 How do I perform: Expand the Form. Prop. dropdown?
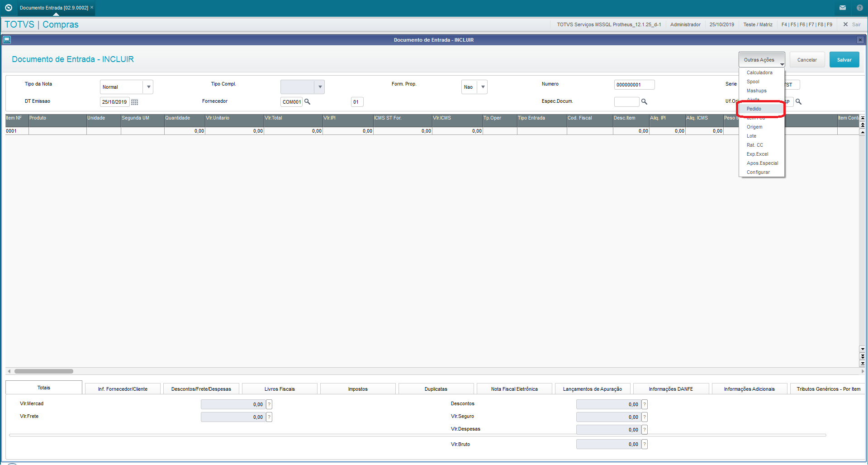tap(483, 87)
